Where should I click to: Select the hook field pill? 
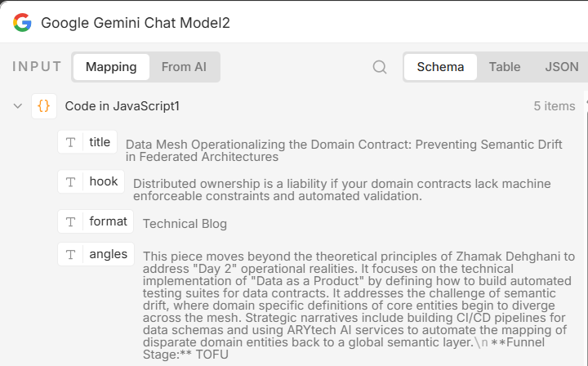(x=104, y=181)
